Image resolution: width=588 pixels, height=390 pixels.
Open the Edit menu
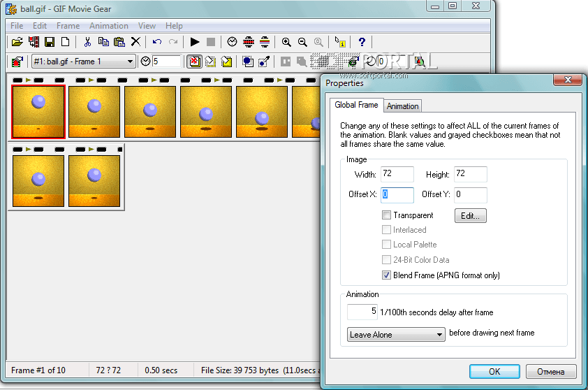click(x=39, y=26)
